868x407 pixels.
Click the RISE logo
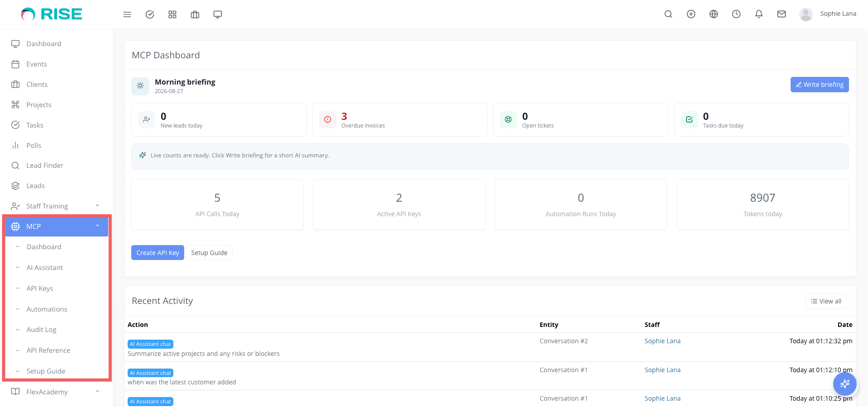[x=52, y=14]
